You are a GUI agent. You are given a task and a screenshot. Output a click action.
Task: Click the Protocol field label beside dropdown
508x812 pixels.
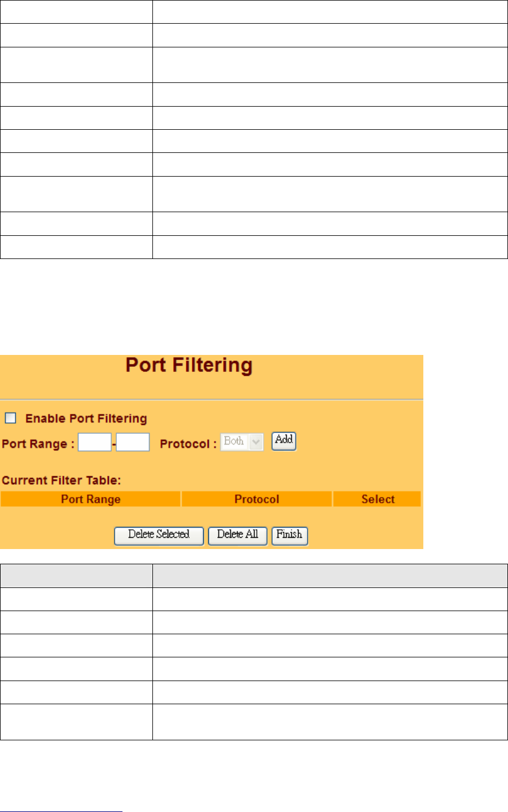click(x=188, y=444)
